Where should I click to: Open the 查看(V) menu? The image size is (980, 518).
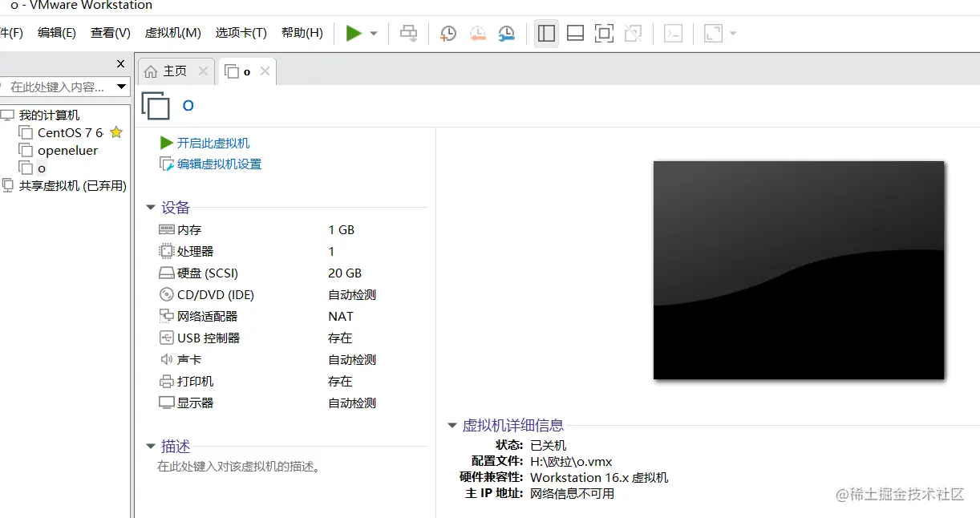[x=111, y=33]
